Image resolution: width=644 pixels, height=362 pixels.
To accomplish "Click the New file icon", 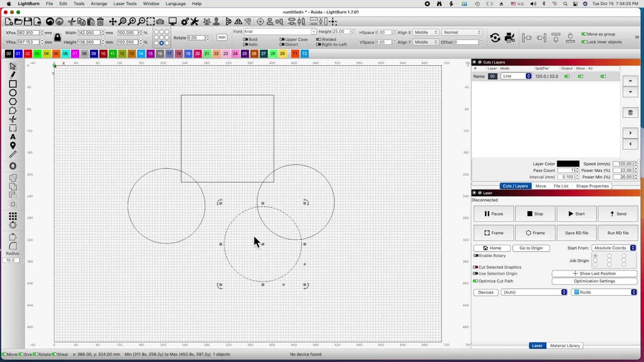I will tap(9, 22).
